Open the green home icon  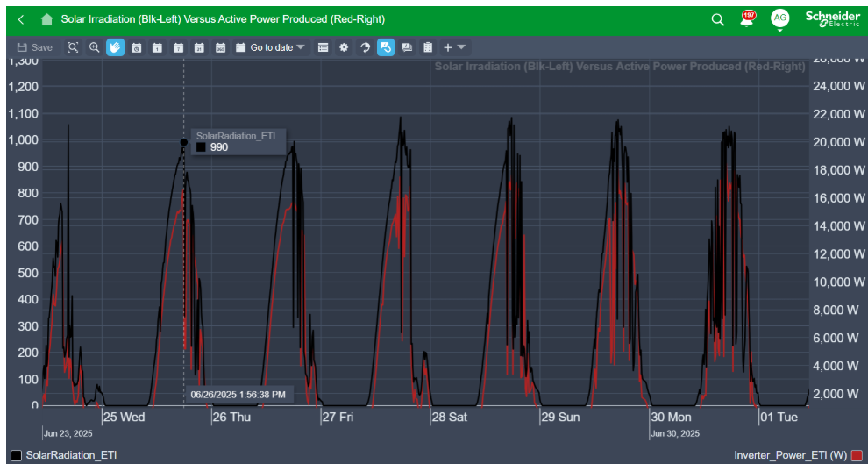tap(47, 19)
